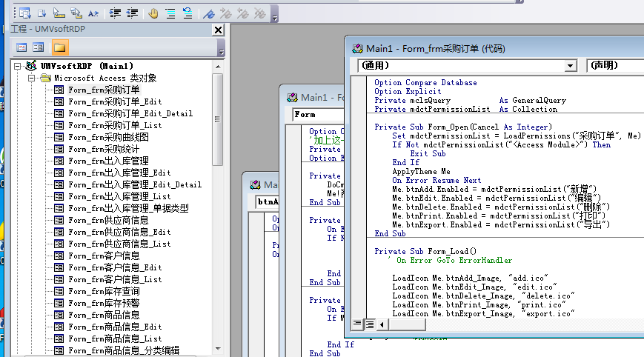Image resolution: width=644 pixels, height=357 pixels.
Task: Collapse the UMVsoftRDP (Main1) project node
Action: (x=17, y=66)
